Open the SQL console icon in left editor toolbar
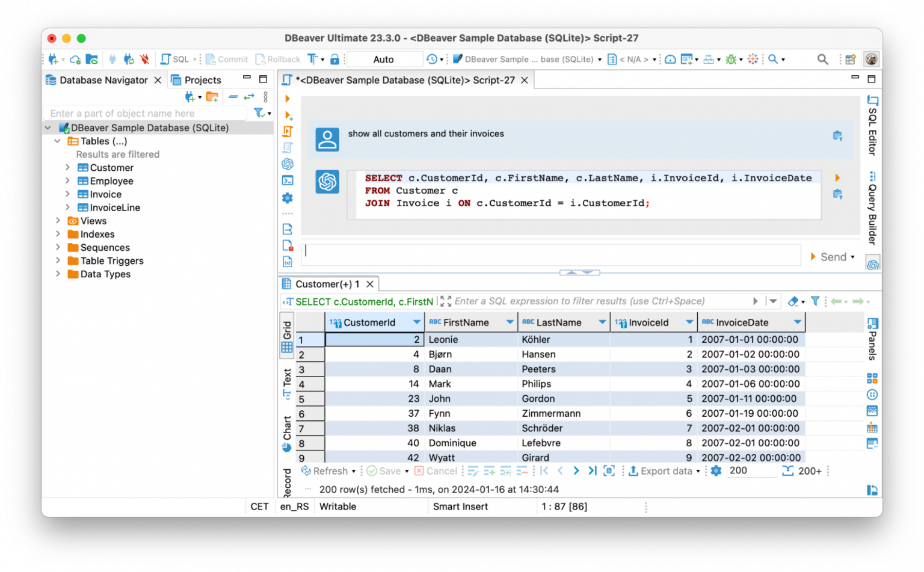 [287, 180]
